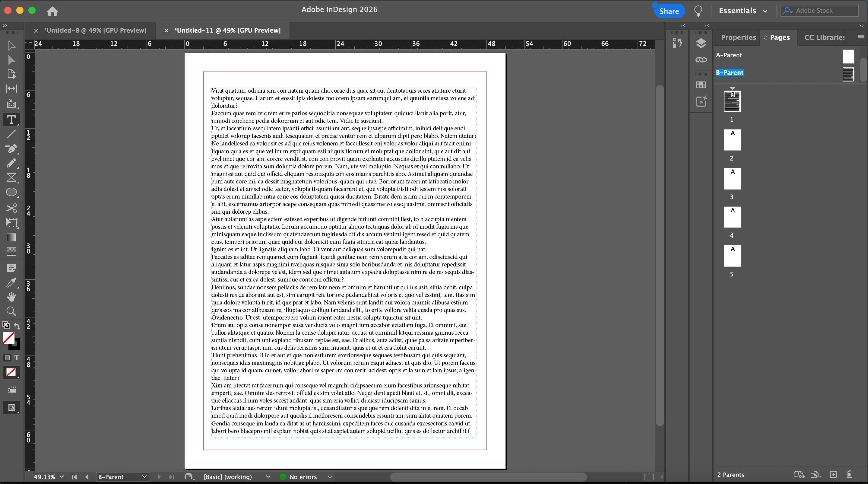The height and width of the screenshot is (484, 868).
Task: Click the Fill color swatch
Action: 8,338
